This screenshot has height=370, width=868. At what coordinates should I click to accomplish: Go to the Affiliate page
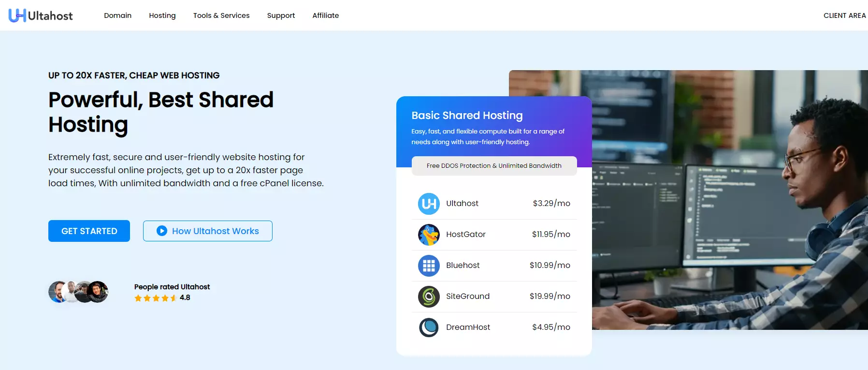(326, 15)
